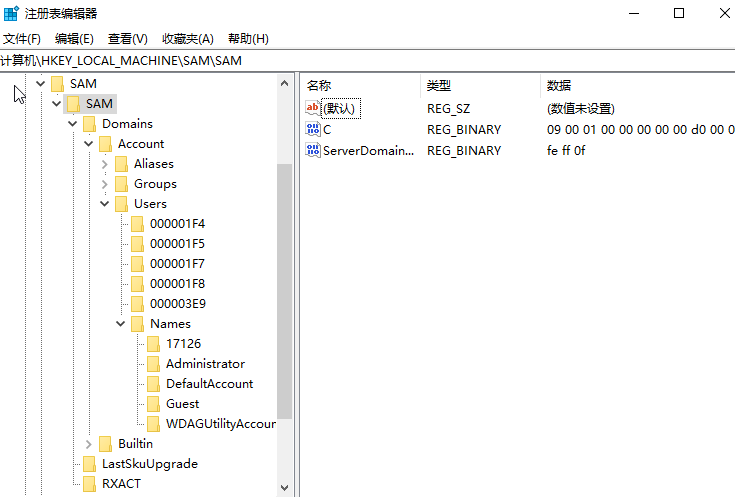Select the 000001F4 key label
The width and height of the screenshot is (735, 497).
click(x=178, y=224)
